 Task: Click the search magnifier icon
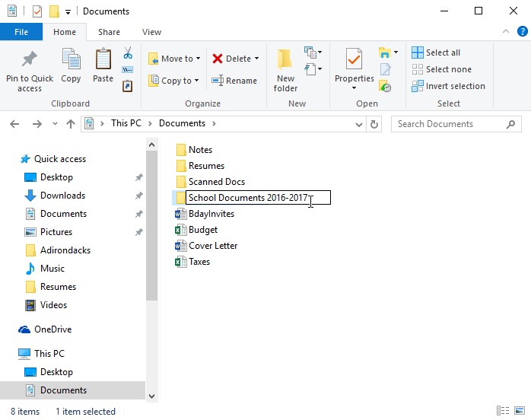coord(510,124)
